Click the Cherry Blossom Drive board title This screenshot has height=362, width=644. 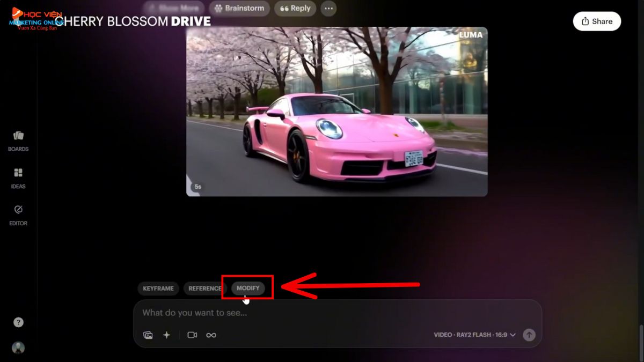point(133,21)
